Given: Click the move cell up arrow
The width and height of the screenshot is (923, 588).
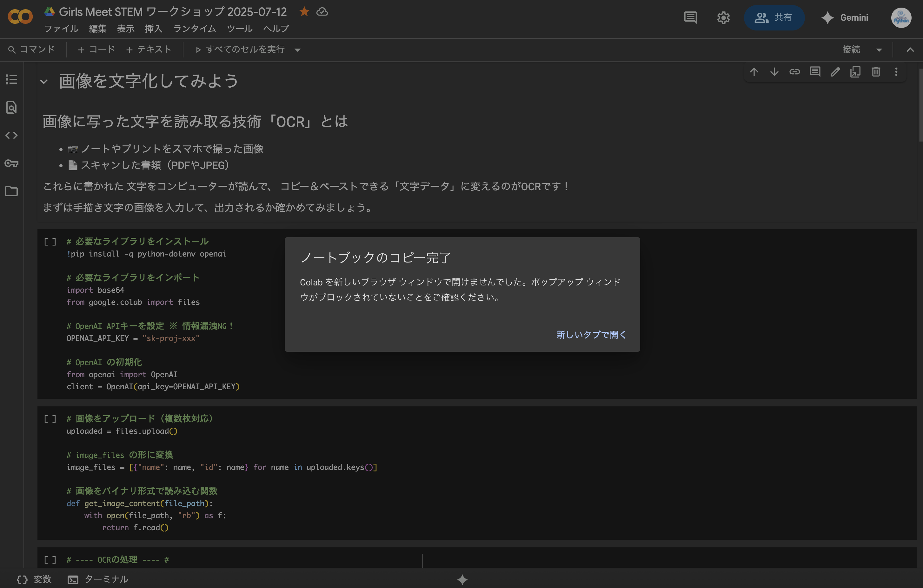Looking at the screenshot, I should click(754, 72).
